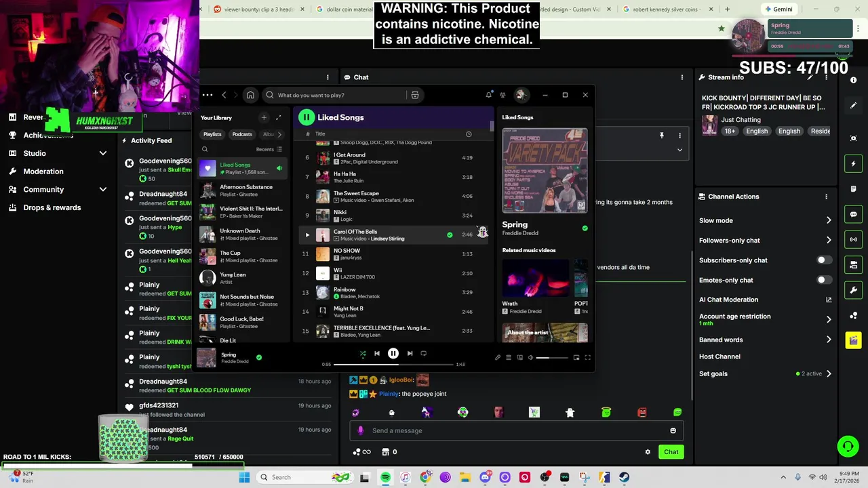Open Spotify miniplayer
868x488 pixels.
576,357
